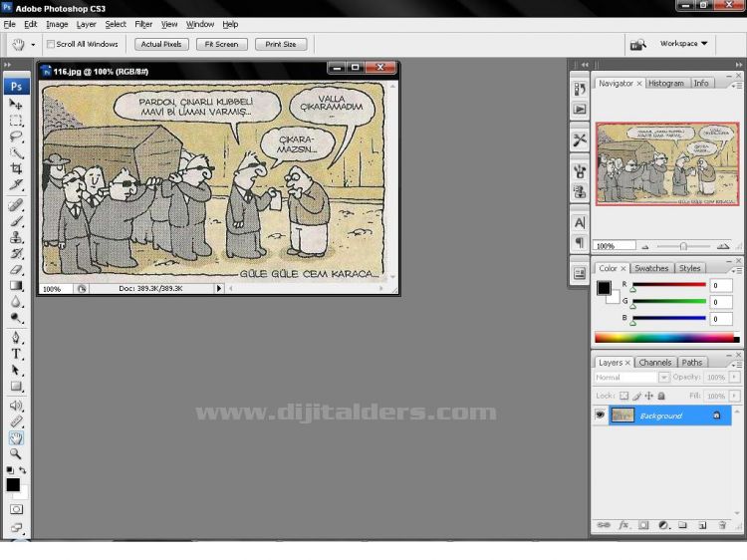Select the Eraser tool
This screenshot has width=747, height=560.
[x=16, y=269]
